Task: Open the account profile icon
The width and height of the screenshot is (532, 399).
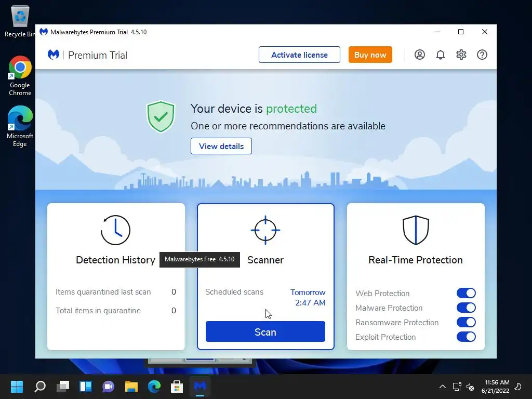Action: (420, 55)
